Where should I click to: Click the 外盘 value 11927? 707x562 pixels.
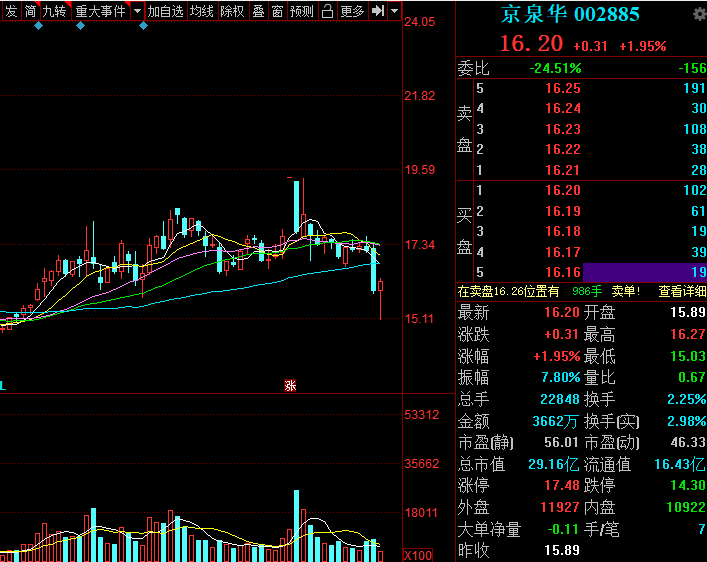(560, 507)
